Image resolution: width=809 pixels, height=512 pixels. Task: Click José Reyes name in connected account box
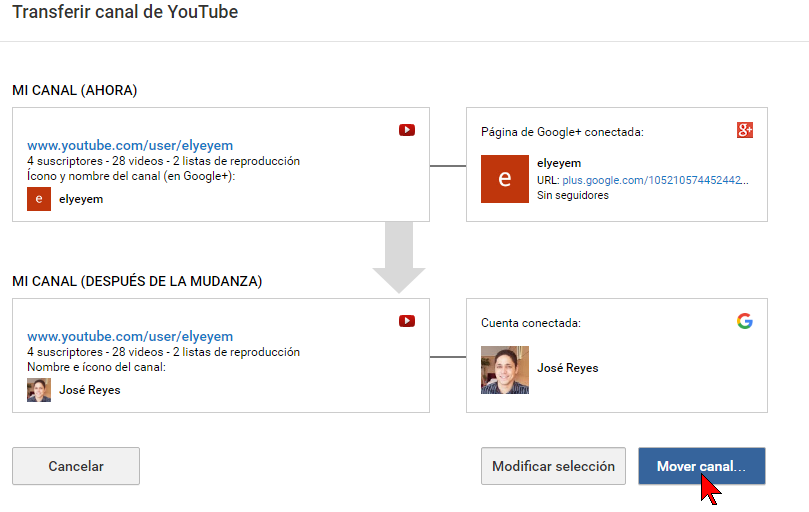coord(568,368)
